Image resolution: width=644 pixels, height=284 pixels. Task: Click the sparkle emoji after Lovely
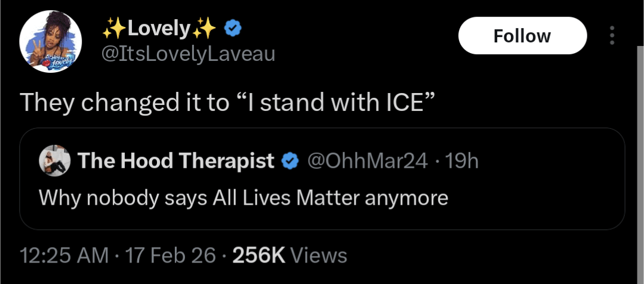coord(204,28)
